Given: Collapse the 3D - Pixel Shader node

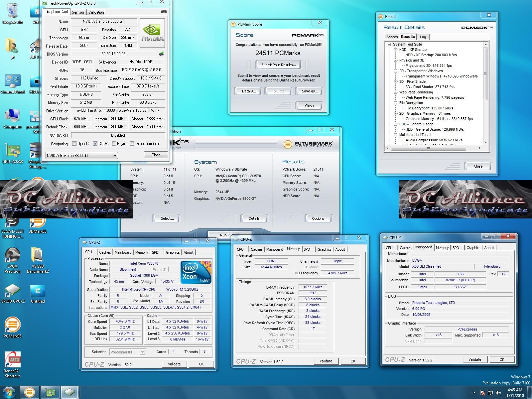Looking at the screenshot, I should click(x=396, y=81).
